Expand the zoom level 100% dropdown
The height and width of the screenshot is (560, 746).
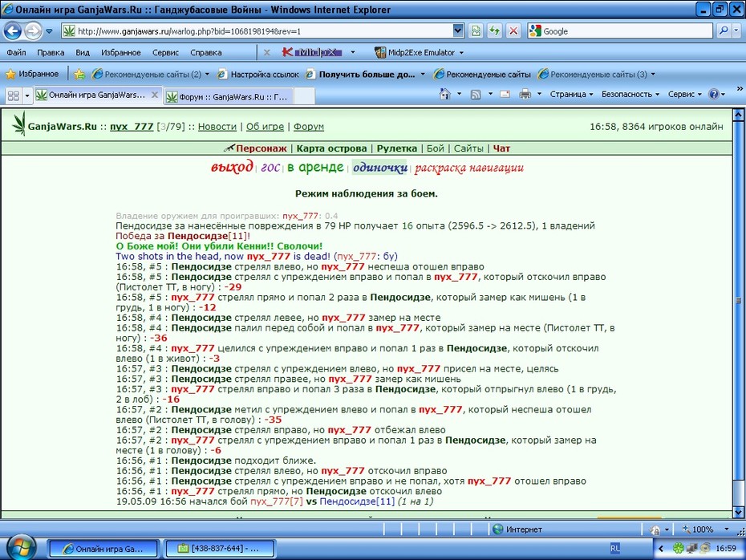[727, 529]
